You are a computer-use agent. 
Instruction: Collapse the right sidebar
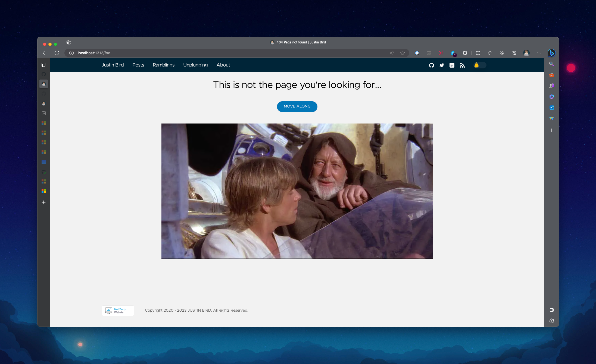tap(552, 309)
